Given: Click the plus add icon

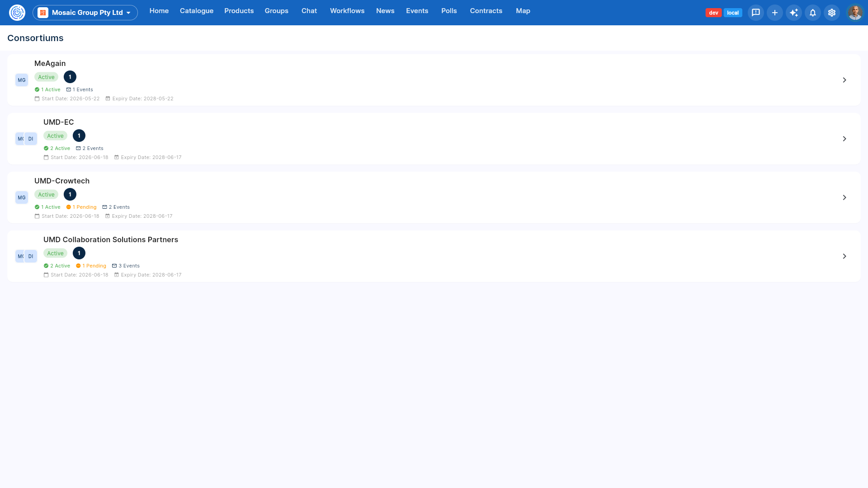Looking at the screenshot, I should [775, 13].
